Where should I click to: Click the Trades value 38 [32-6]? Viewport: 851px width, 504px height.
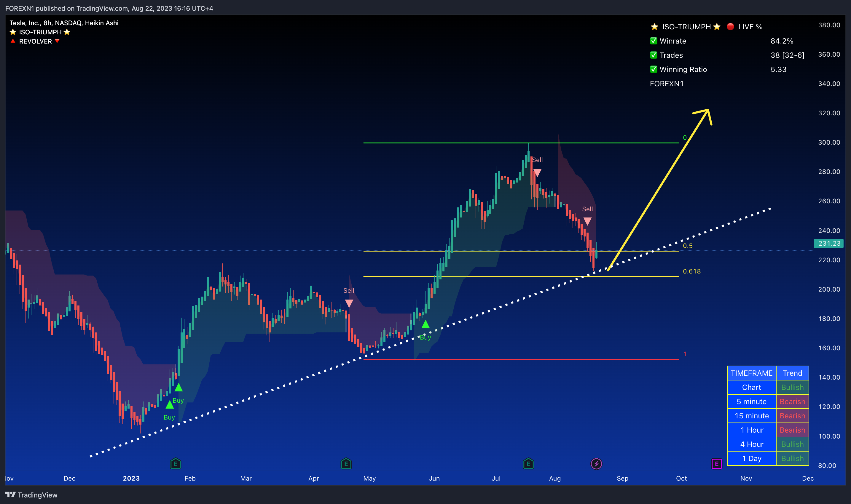tap(788, 55)
